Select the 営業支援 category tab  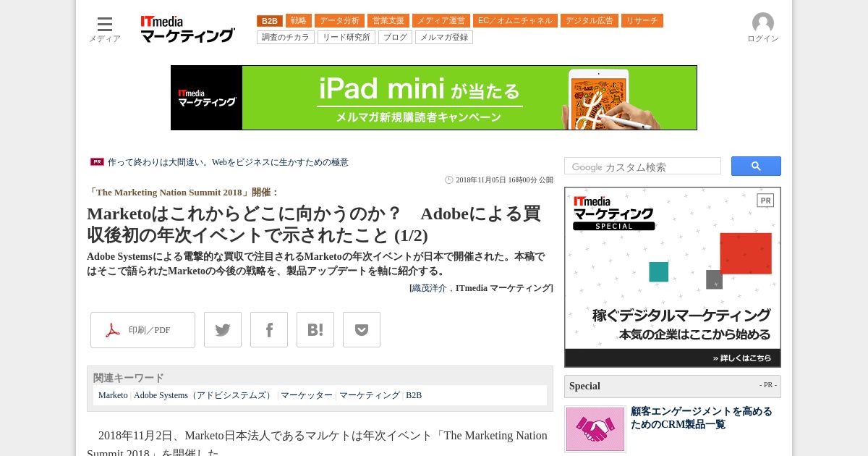tap(388, 21)
